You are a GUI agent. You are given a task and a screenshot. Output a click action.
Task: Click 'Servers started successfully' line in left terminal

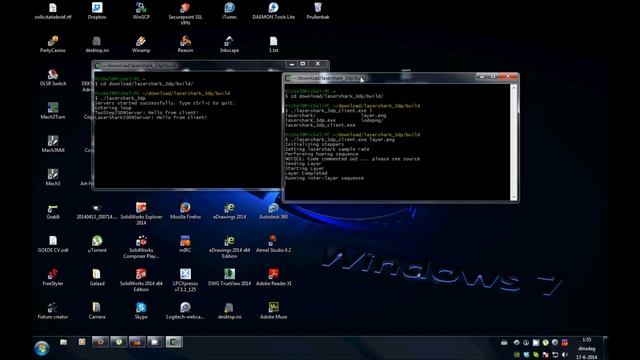coord(164,103)
